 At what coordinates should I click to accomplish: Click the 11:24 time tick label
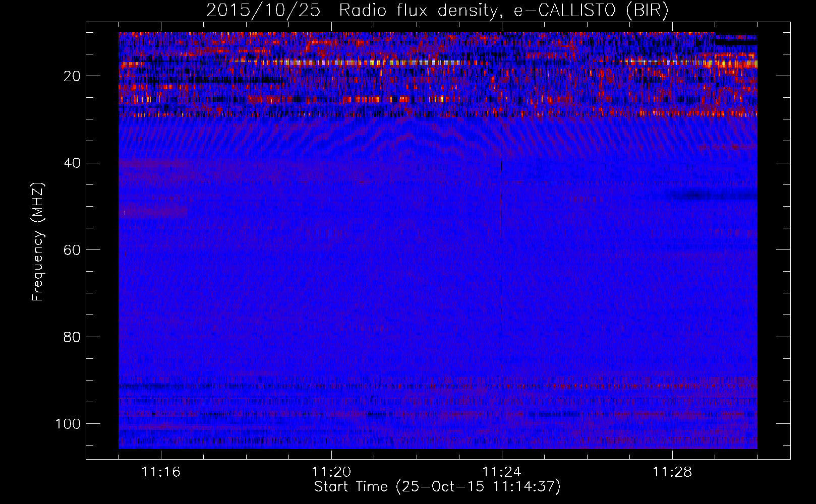click(x=502, y=472)
